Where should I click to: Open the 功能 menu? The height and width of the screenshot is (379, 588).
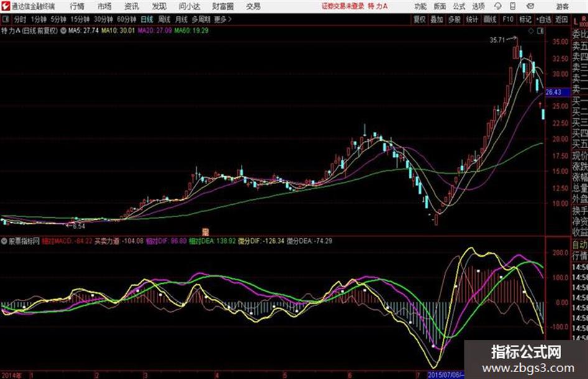coord(421,6)
